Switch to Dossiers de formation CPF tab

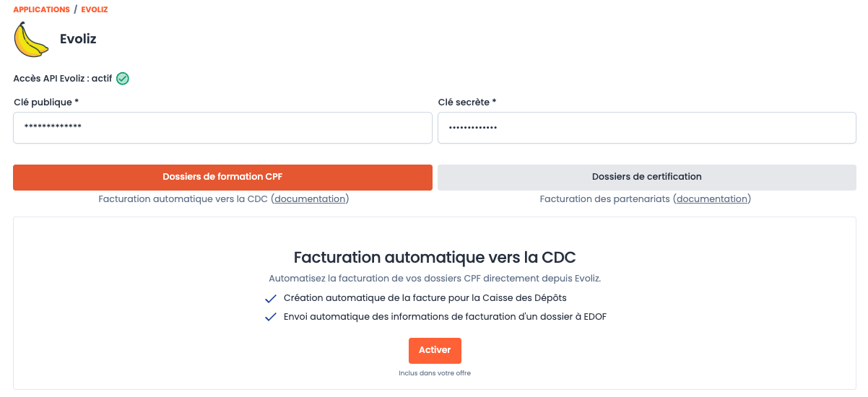click(x=222, y=178)
